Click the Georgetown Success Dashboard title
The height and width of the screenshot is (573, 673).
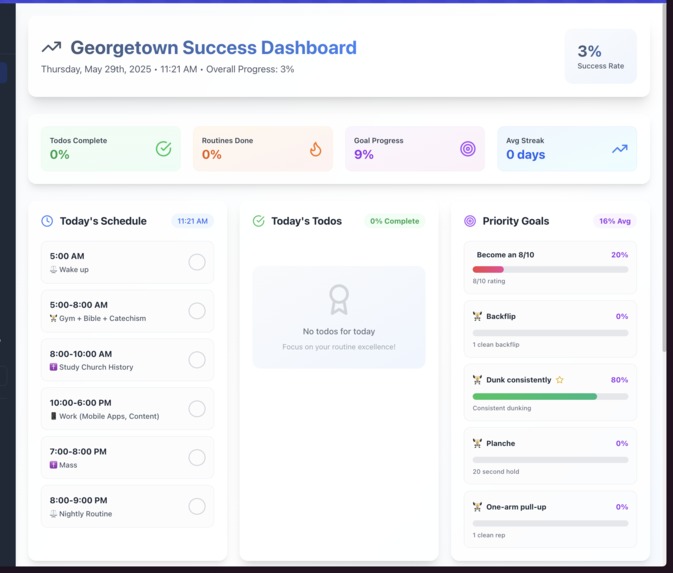click(213, 48)
